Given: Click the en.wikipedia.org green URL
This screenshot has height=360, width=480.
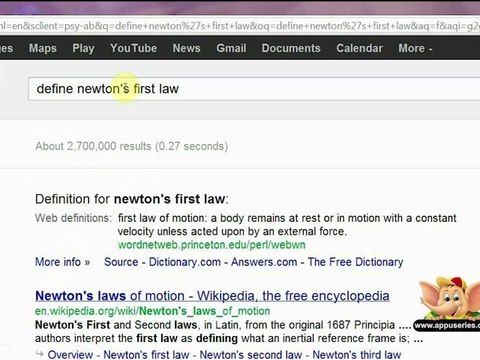Looking at the screenshot, I should coord(152,311).
